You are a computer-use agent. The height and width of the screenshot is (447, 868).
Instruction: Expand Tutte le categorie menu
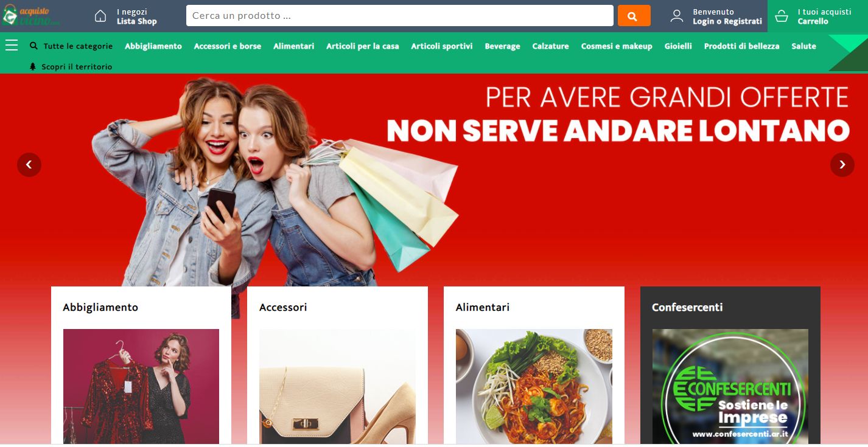pyautogui.click(x=78, y=46)
